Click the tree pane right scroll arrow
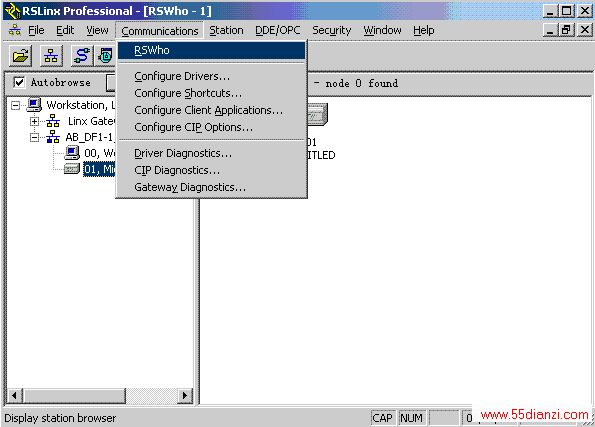 pyautogui.click(x=185, y=395)
